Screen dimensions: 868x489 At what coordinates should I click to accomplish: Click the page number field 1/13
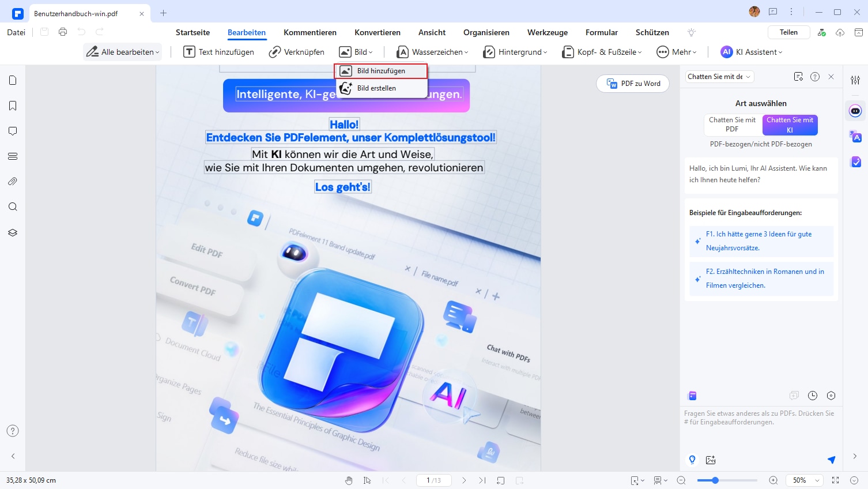(x=434, y=480)
